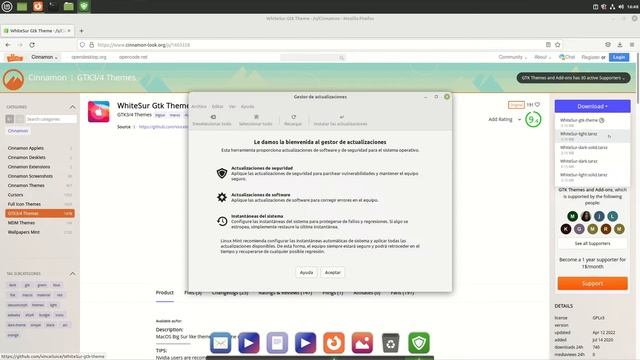
Task: Choose WhiteSur-light.tar.xz from download list
Action: 592,136
